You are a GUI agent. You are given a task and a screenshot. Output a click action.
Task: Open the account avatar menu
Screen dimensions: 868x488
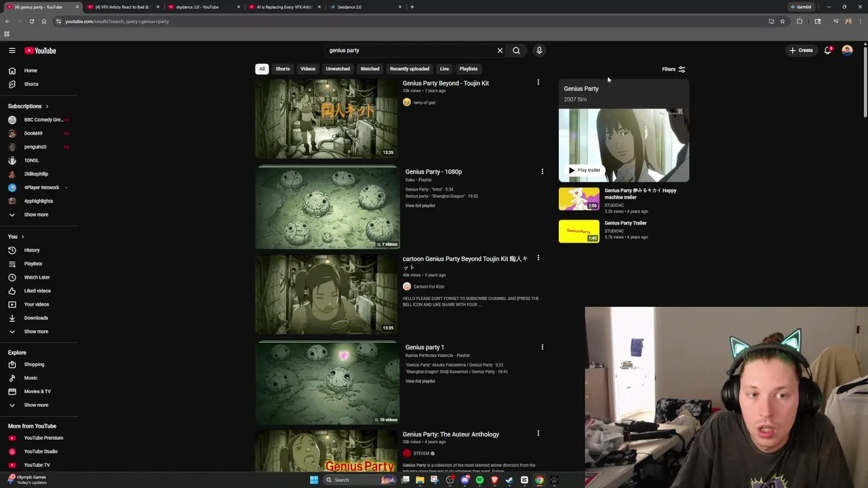pyautogui.click(x=847, y=50)
